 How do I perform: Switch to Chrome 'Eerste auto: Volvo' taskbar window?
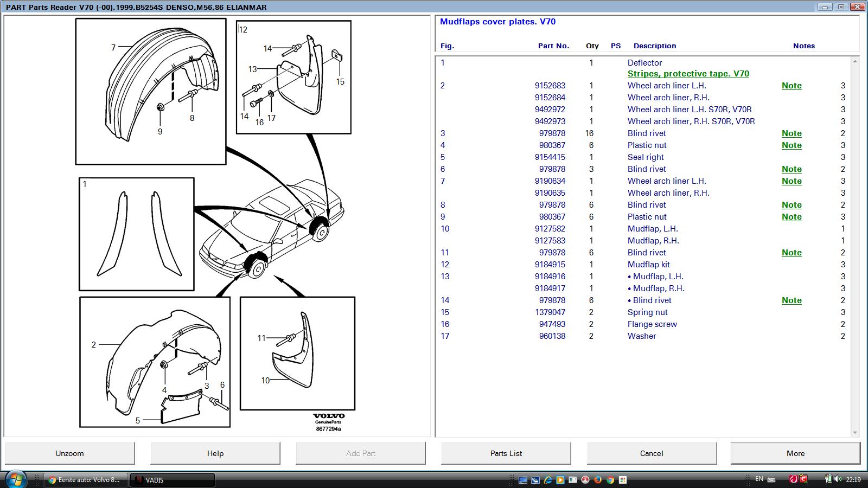(86, 480)
